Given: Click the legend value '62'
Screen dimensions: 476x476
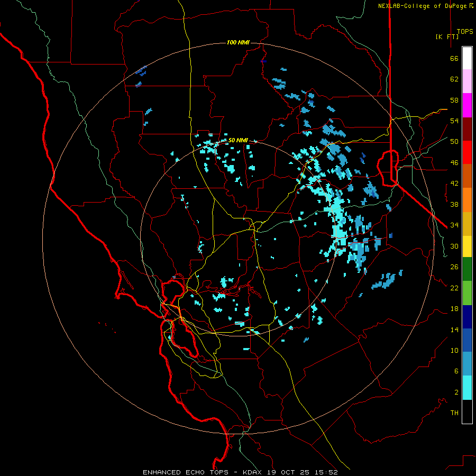Looking at the screenshot, I should [454, 79].
